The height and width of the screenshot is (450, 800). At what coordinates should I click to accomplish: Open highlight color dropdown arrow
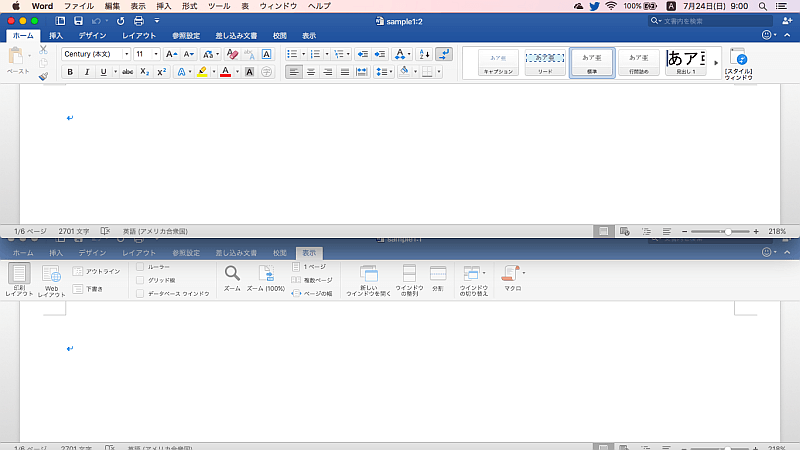click(214, 72)
